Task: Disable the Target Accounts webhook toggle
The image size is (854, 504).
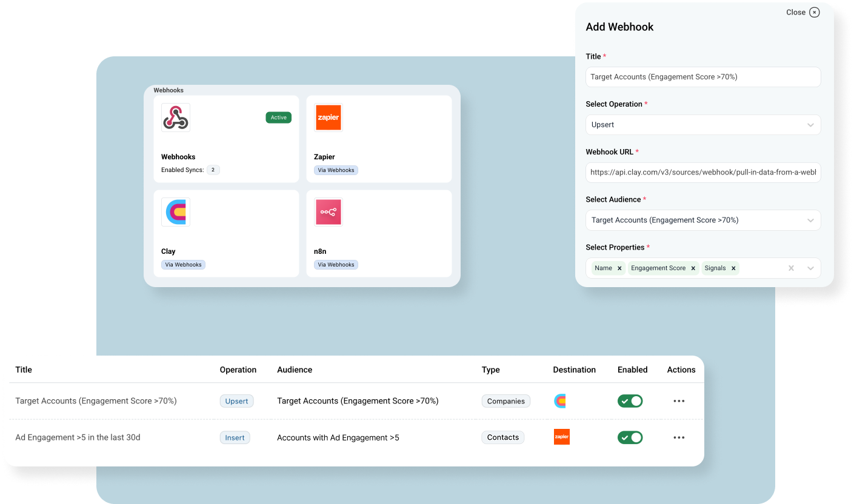Action: (x=630, y=401)
